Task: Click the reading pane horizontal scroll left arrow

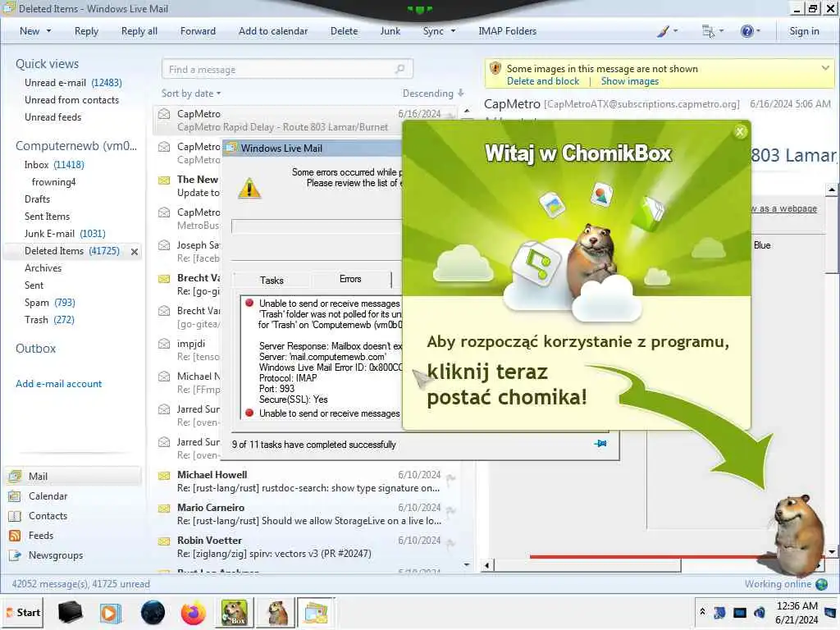Action: (487, 565)
